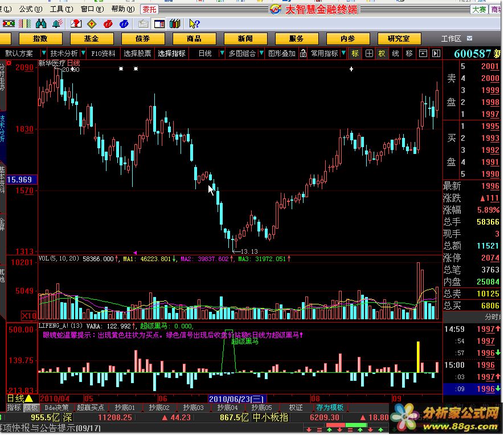Click 图形叠加 chart overlay button
Viewport: 504px width, 435px height.
click(x=281, y=54)
